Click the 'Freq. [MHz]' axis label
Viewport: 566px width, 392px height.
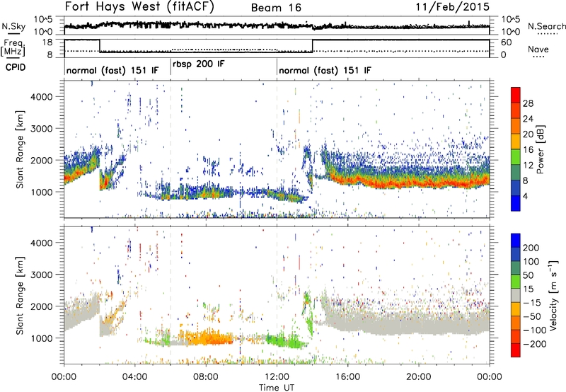point(13,47)
